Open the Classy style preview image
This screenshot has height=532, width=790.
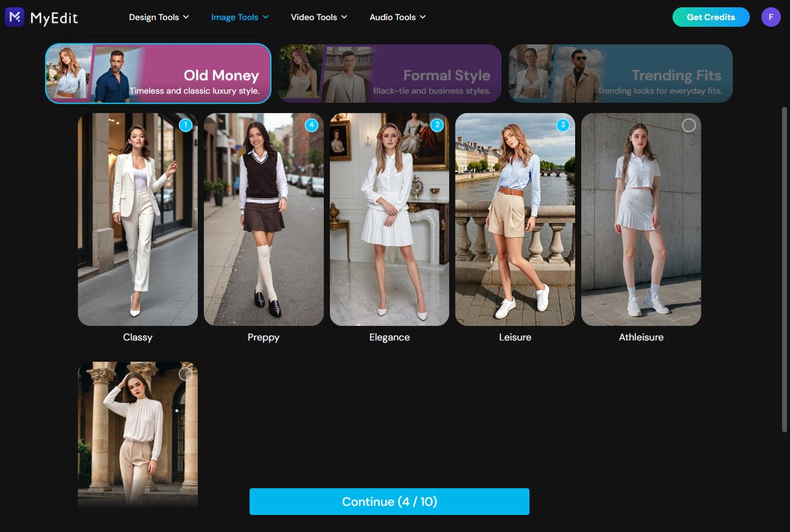[x=137, y=220]
